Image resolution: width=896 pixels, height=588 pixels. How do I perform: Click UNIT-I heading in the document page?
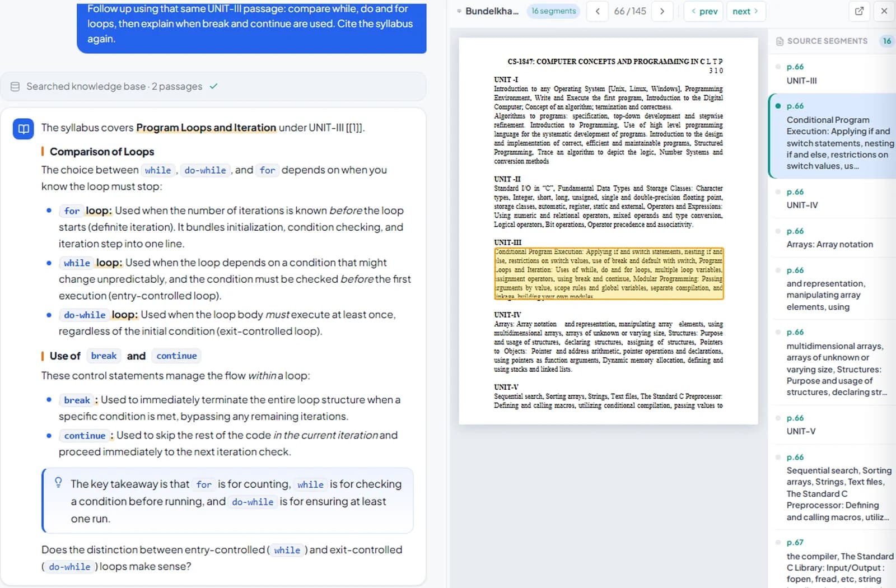(506, 80)
